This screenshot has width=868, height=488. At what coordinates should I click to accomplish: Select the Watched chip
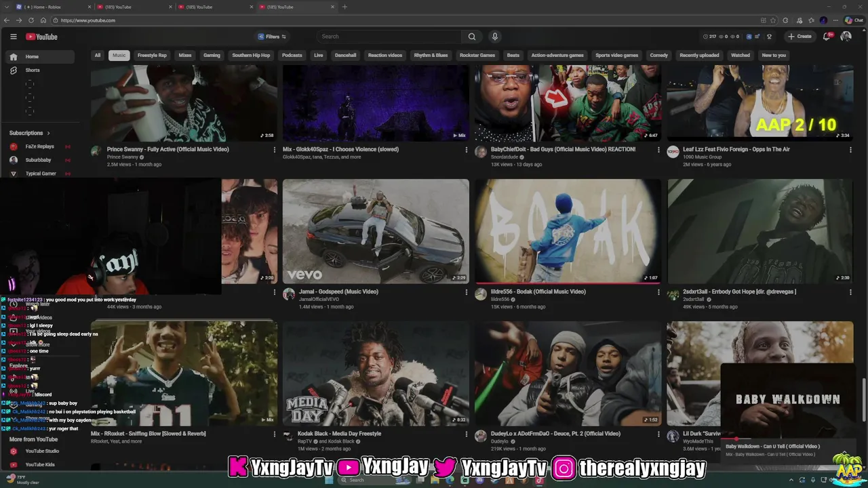tap(741, 56)
